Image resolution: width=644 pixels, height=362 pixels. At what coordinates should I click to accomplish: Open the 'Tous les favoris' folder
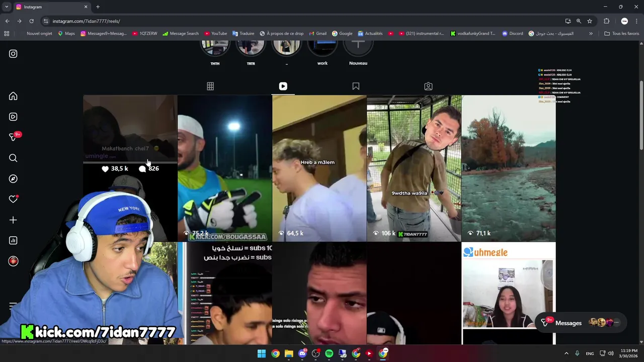pyautogui.click(x=622, y=34)
